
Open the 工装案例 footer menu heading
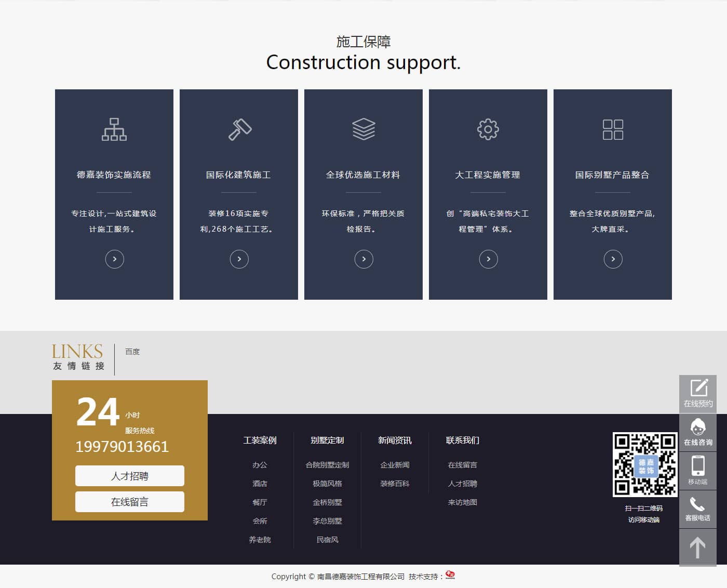[x=260, y=440]
